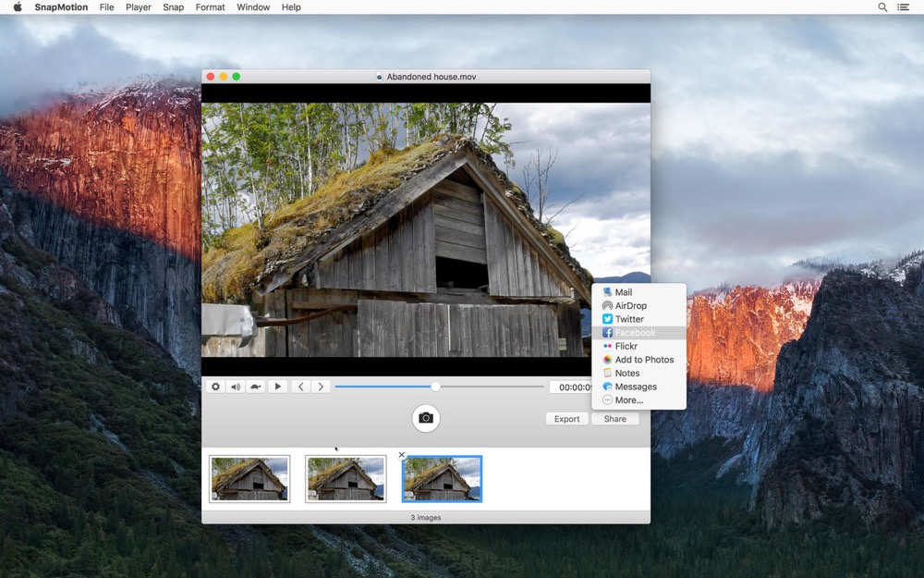The image size is (924, 578).
Task: Step back one frame
Action: point(300,387)
